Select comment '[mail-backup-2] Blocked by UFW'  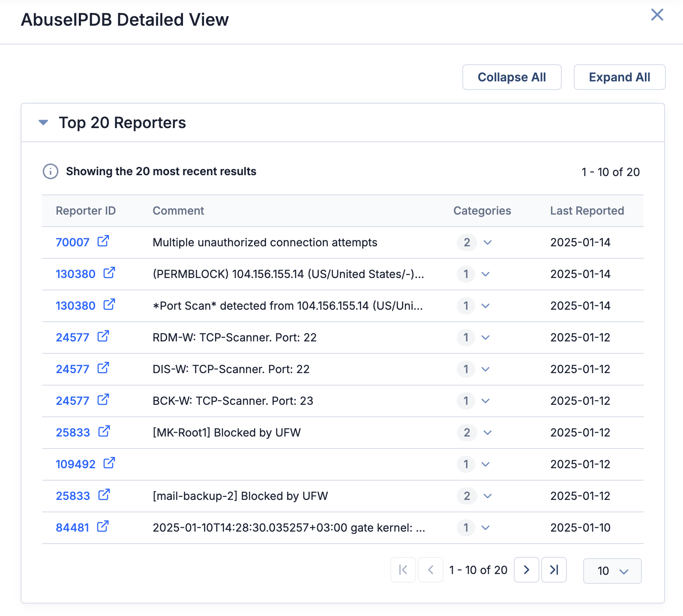point(240,496)
